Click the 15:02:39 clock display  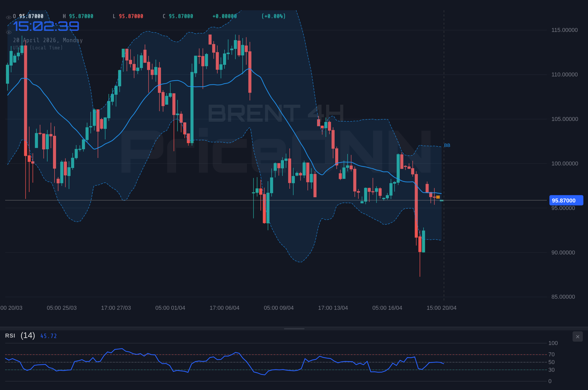click(x=46, y=26)
